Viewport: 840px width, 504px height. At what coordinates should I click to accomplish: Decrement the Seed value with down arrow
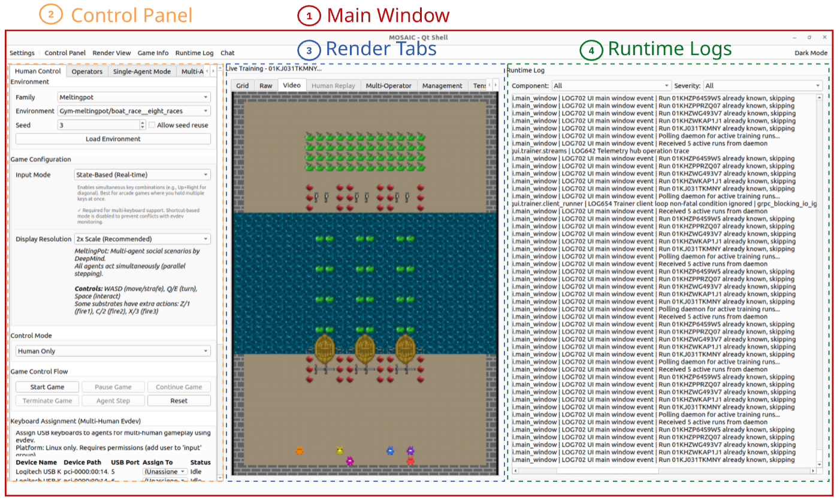(143, 127)
